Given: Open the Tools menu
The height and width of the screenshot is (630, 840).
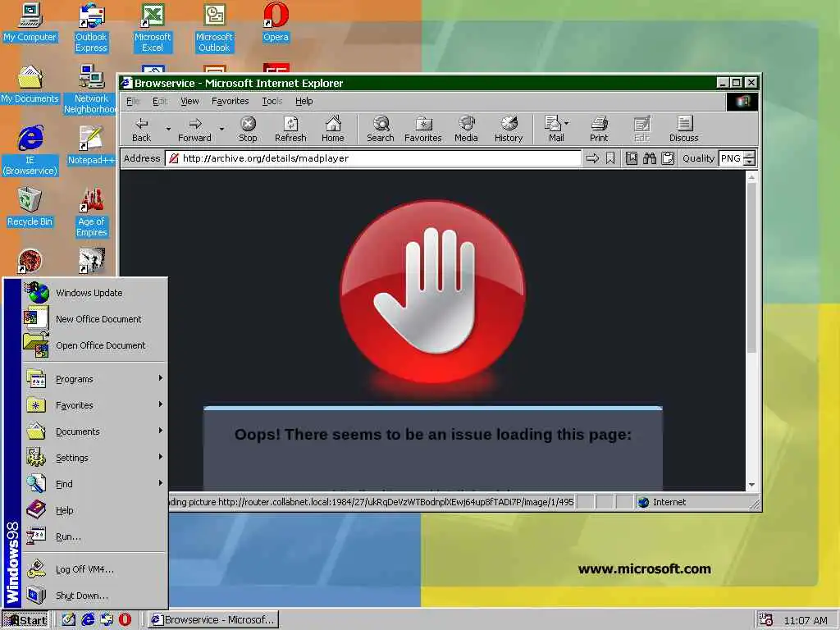Looking at the screenshot, I should (272, 101).
